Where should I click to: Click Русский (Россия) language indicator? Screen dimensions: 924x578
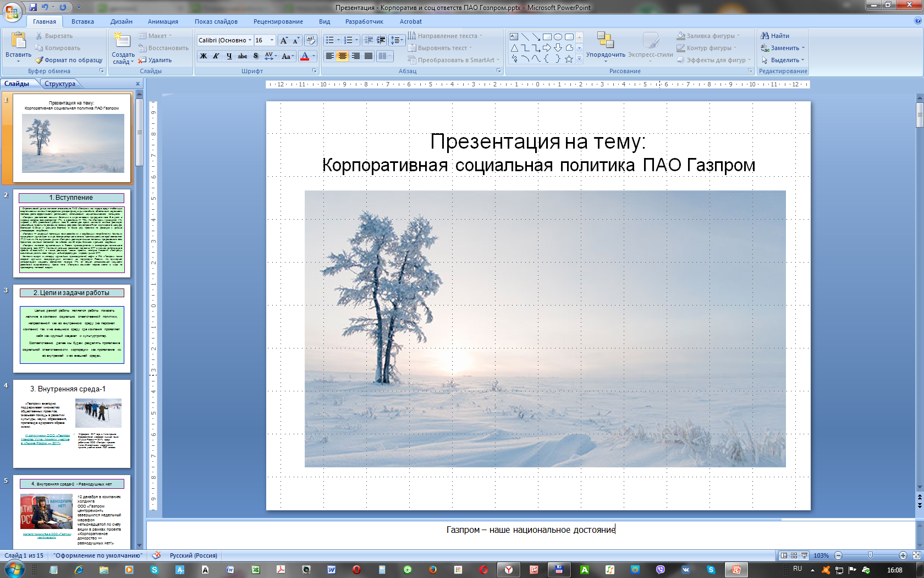[x=194, y=555]
